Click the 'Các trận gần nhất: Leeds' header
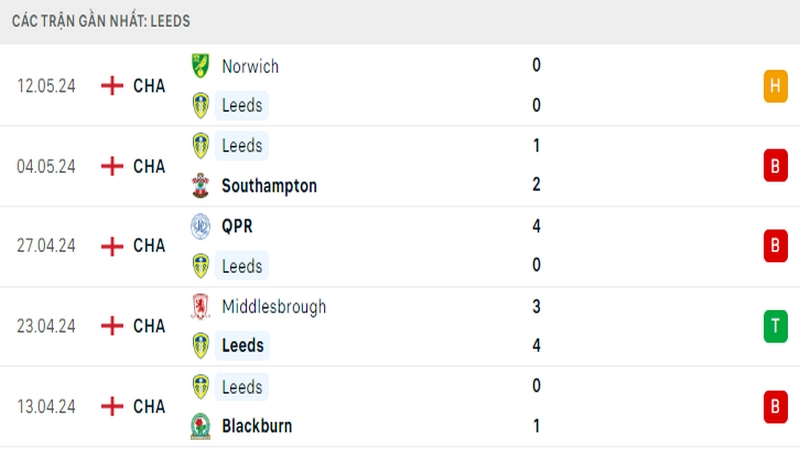 tap(101, 21)
